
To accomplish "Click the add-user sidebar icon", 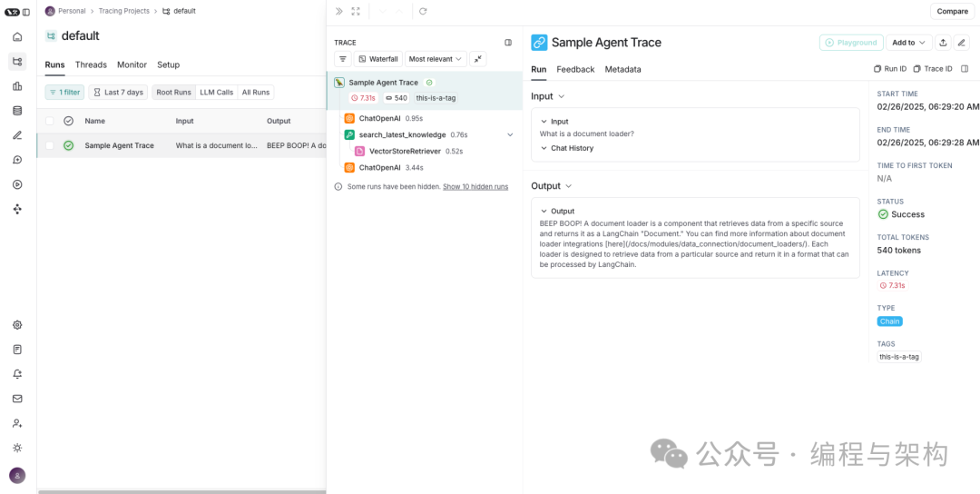I will coord(17,423).
